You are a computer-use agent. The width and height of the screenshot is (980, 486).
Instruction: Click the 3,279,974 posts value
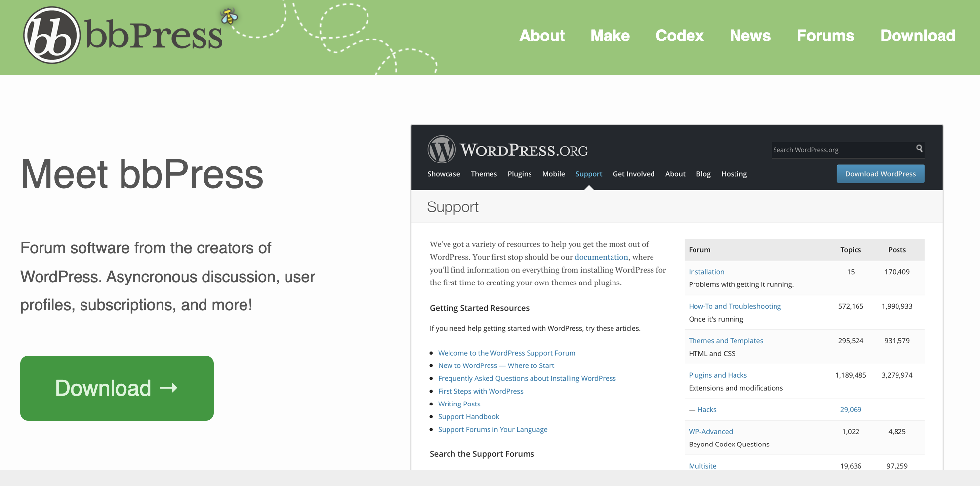[x=897, y=375]
